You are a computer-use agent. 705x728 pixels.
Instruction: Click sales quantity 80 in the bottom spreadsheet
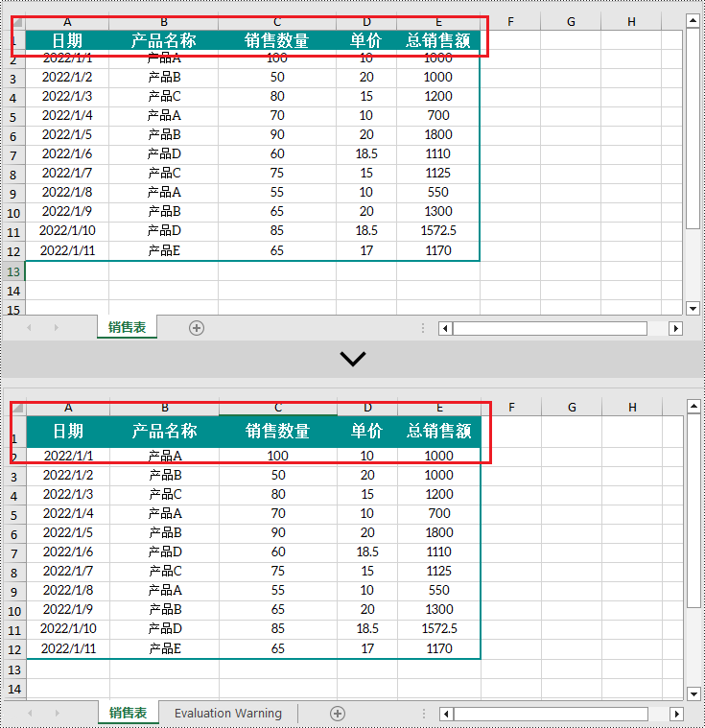[x=278, y=495]
